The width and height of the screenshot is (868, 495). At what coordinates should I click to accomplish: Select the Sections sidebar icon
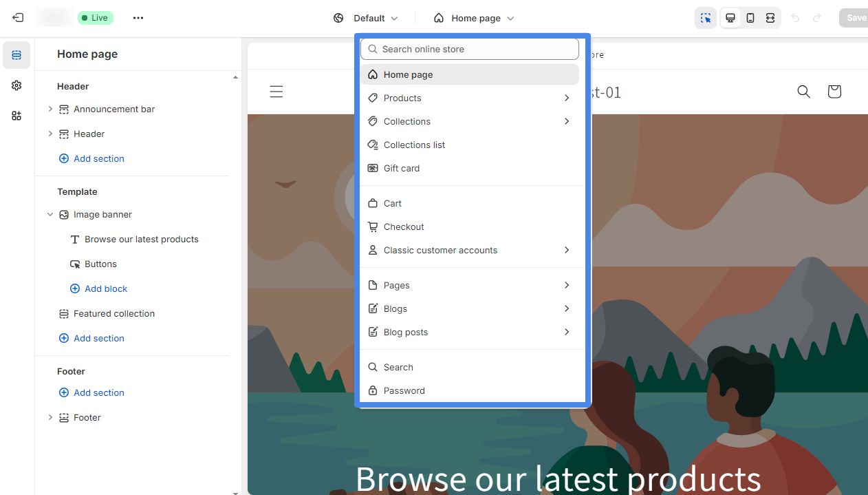[17, 55]
